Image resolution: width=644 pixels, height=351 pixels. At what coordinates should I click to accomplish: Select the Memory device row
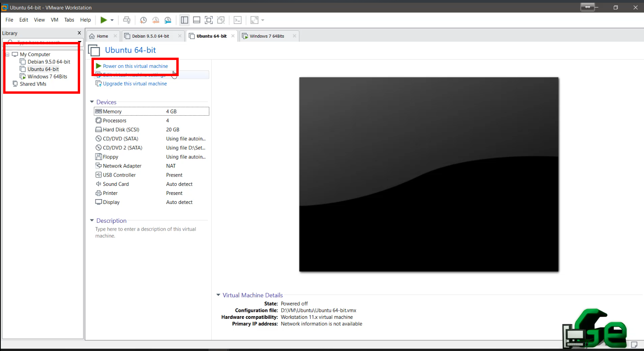point(152,111)
